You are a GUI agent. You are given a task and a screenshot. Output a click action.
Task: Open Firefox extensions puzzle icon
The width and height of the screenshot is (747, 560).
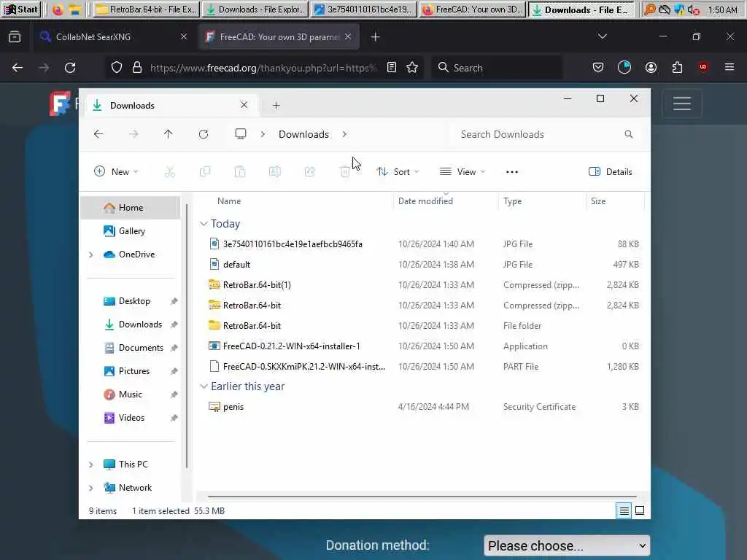[x=677, y=68]
